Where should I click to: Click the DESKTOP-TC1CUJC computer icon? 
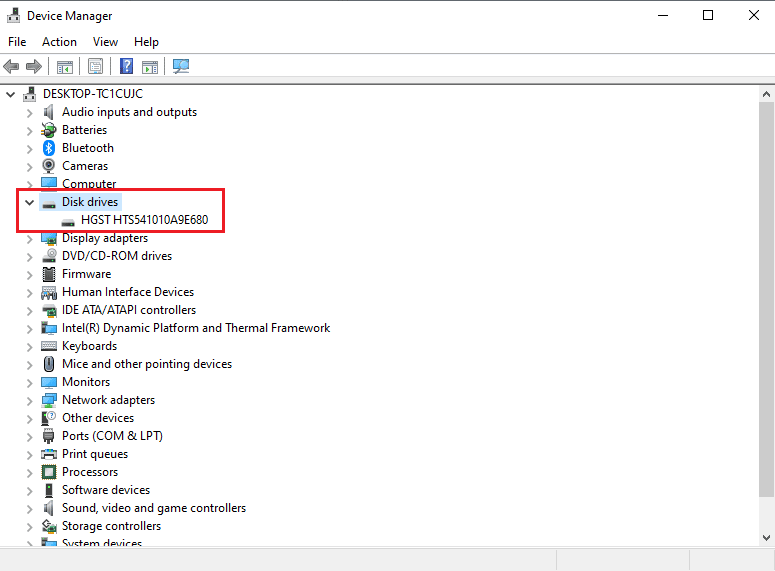click(x=30, y=94)
